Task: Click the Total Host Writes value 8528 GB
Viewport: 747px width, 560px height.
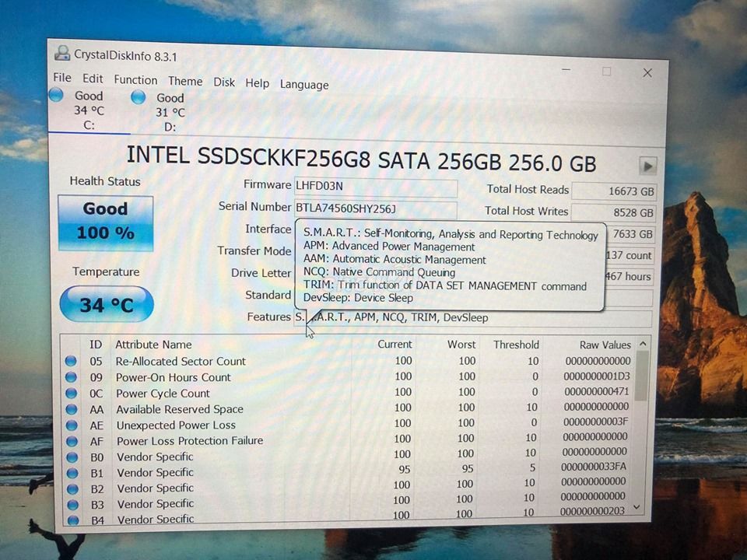Action: (614, 212)
